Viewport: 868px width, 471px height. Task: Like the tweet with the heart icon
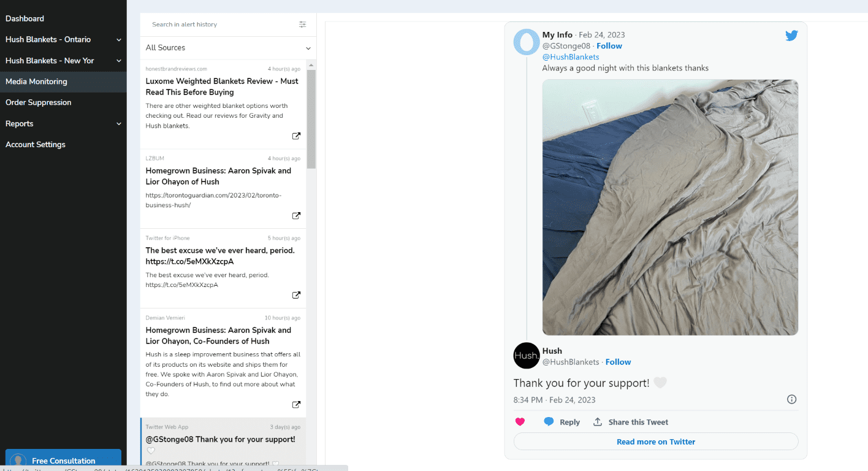tap(520, 422)
